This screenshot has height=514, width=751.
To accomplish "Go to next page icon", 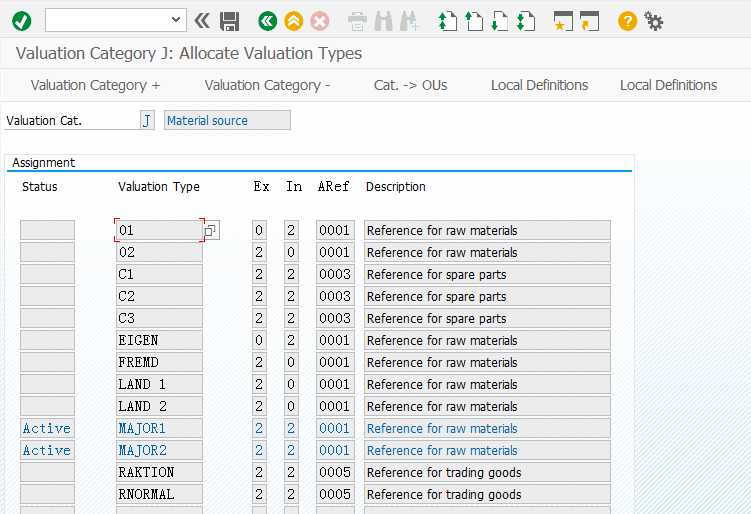I will [500, 21].
